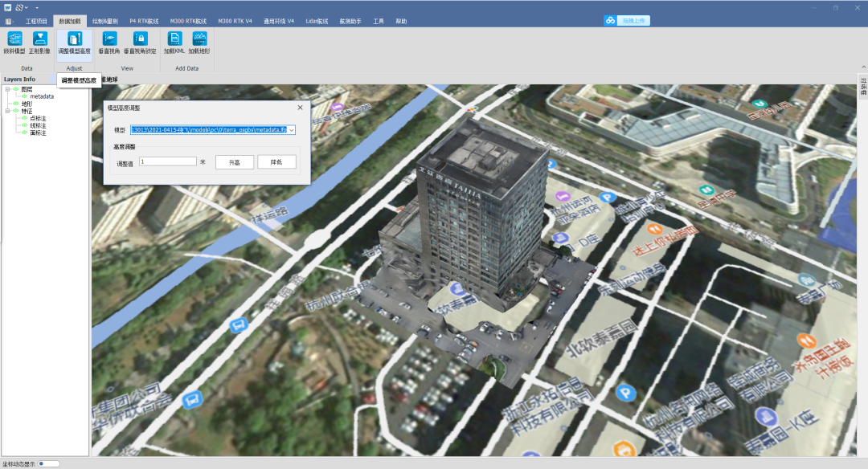Click the 调整值 input field
Screen dimensions: 868x469
tap(168, 161)
